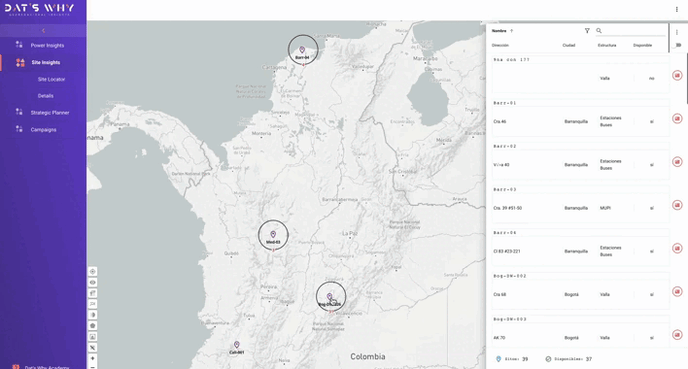This screenshot has height=369, width=688.
Task: Click the Med-03 site marker on map
Action: point(273,235)
